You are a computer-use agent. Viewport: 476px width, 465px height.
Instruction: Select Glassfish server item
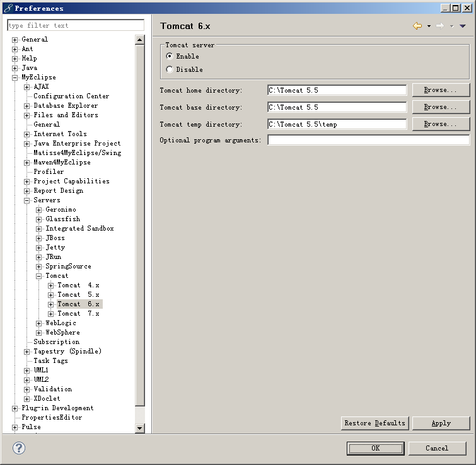tap(63, 219)
